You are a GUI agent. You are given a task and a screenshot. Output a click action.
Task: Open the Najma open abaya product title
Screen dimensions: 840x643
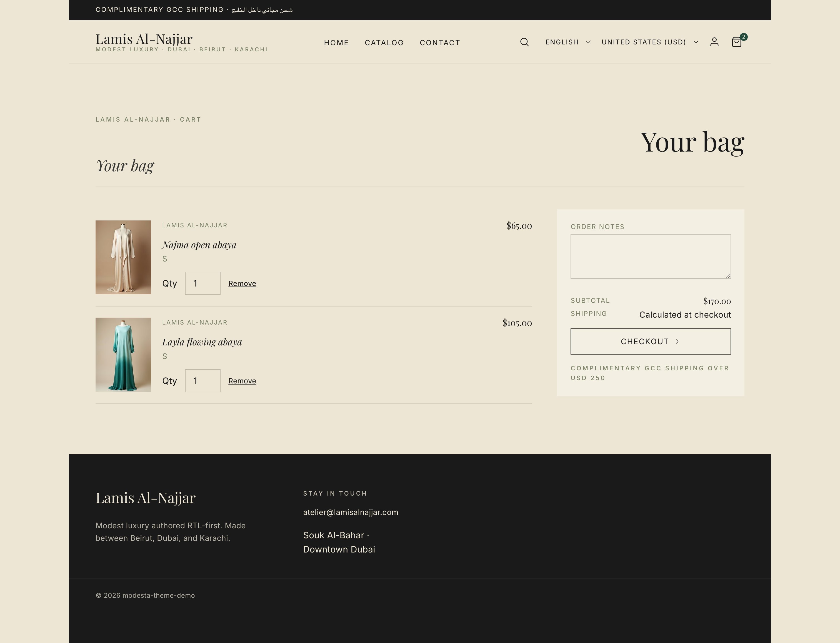click(199, 245)
